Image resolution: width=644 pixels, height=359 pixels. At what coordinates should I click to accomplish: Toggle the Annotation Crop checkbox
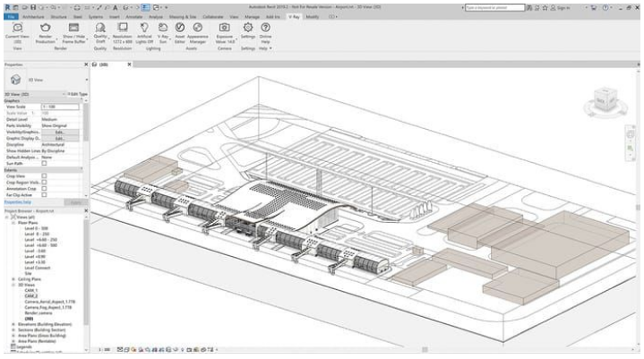(x=44, y=188)
